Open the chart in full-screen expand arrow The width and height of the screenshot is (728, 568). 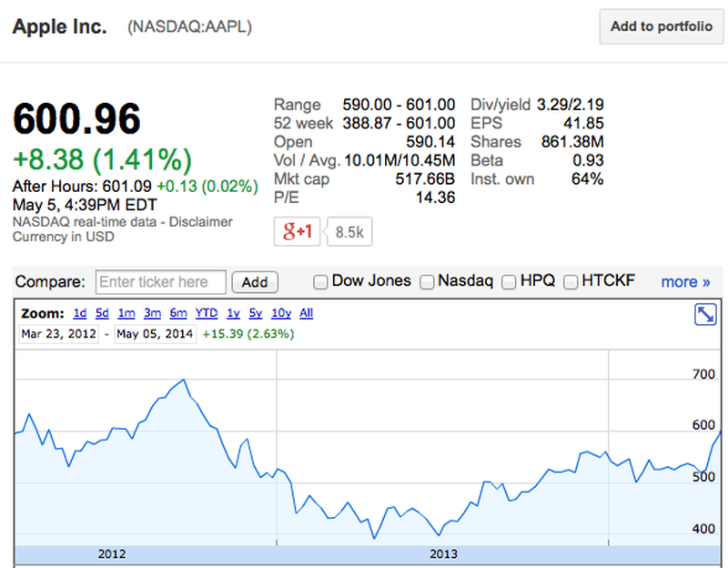pos(705,313)
